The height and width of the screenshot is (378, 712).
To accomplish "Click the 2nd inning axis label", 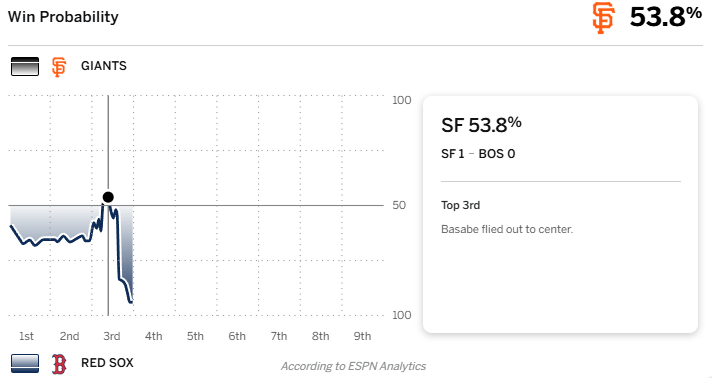I will click(x=69, y=336).
